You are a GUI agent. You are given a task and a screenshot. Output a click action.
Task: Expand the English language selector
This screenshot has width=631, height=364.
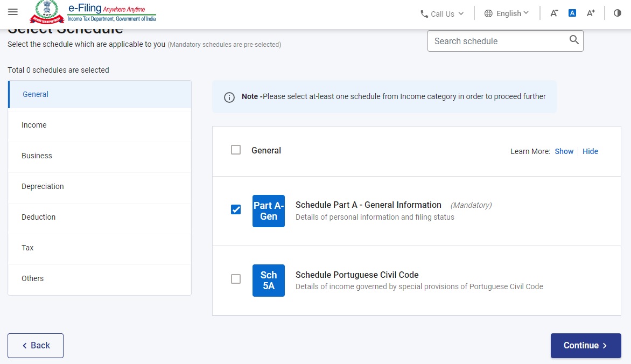point(506,13)
